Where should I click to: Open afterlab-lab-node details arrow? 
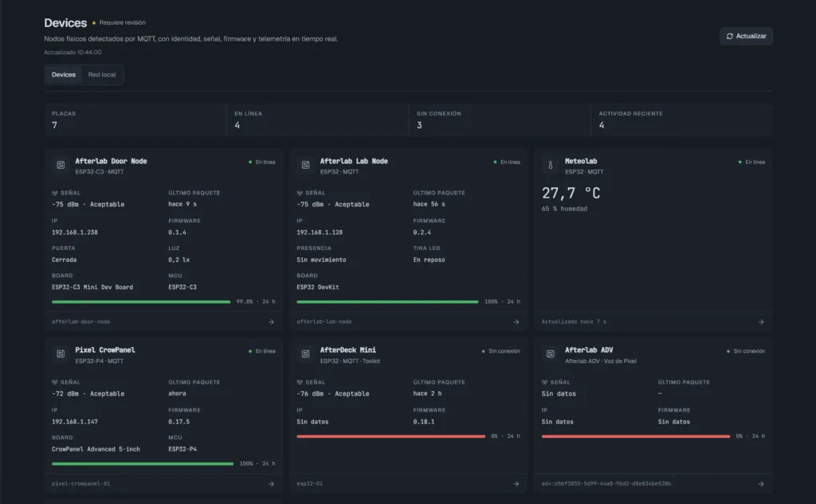pyautogui.click(x=516, y=322)
